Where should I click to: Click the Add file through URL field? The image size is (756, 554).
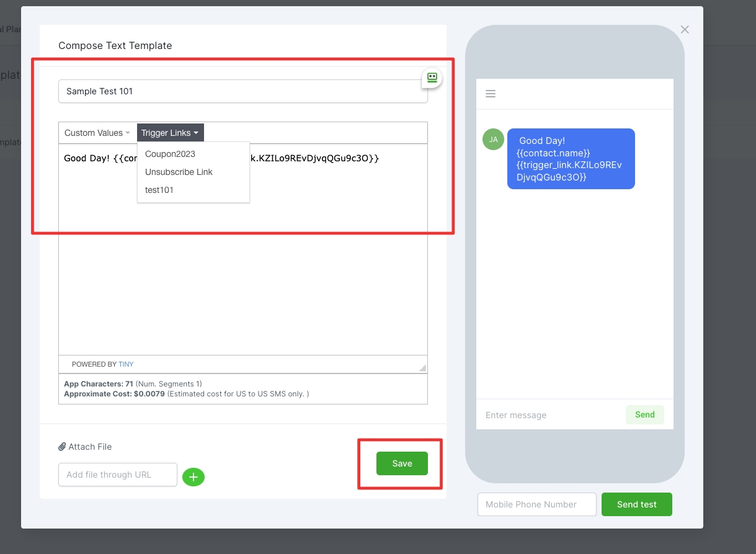click(118, 475)
